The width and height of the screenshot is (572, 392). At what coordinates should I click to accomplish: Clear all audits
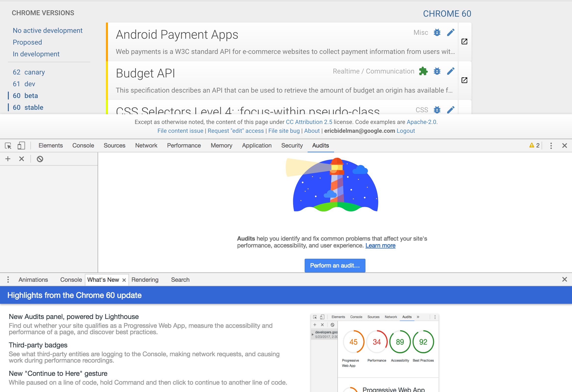tap(40, 159)
